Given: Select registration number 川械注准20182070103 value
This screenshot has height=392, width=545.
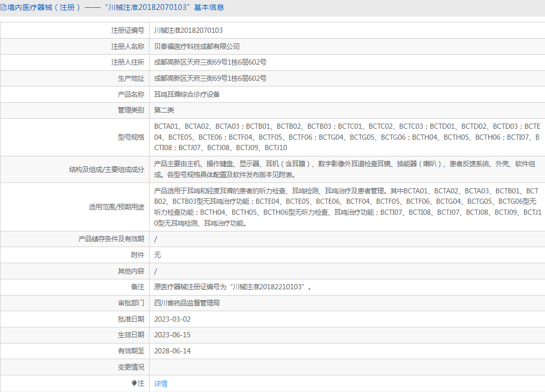Looking at the screenshot, I should [189, 30].
